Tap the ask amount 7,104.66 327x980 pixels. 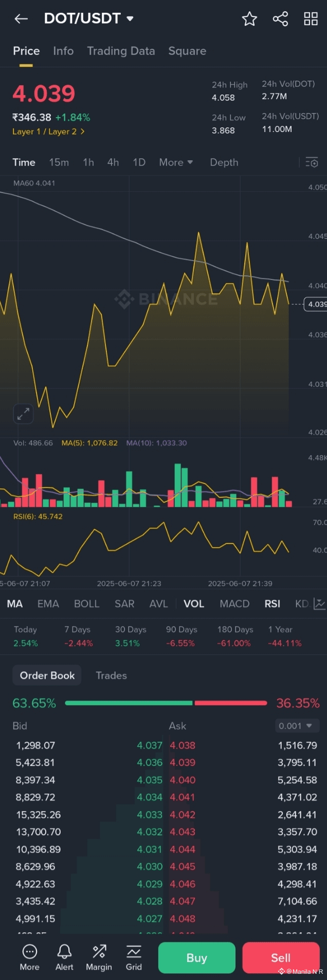[x=297, y=901]
